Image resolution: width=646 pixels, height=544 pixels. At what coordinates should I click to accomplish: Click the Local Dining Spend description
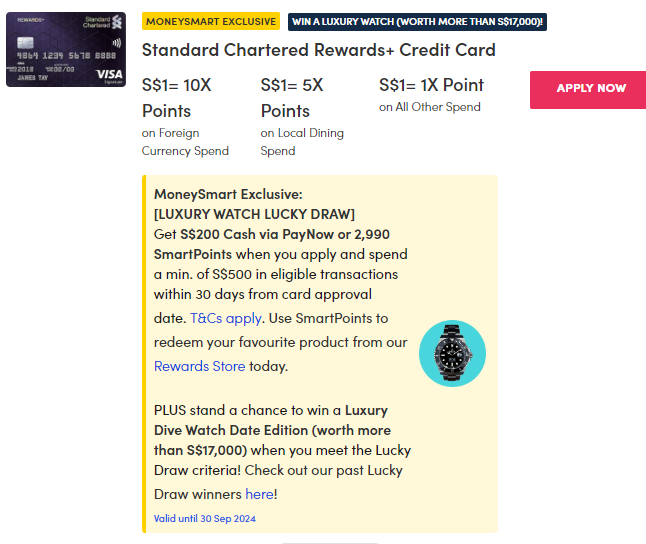pyautogui.click(x=302, y=142)
